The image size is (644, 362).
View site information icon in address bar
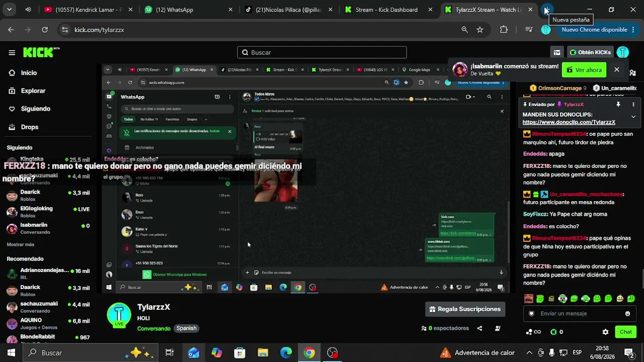point(64,30)
